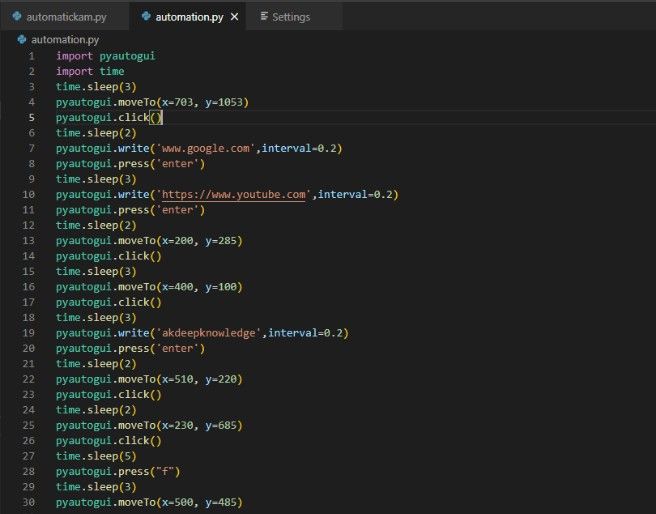
Task: Click the time.sleep(5) line
Action: [x=96, y=456]
